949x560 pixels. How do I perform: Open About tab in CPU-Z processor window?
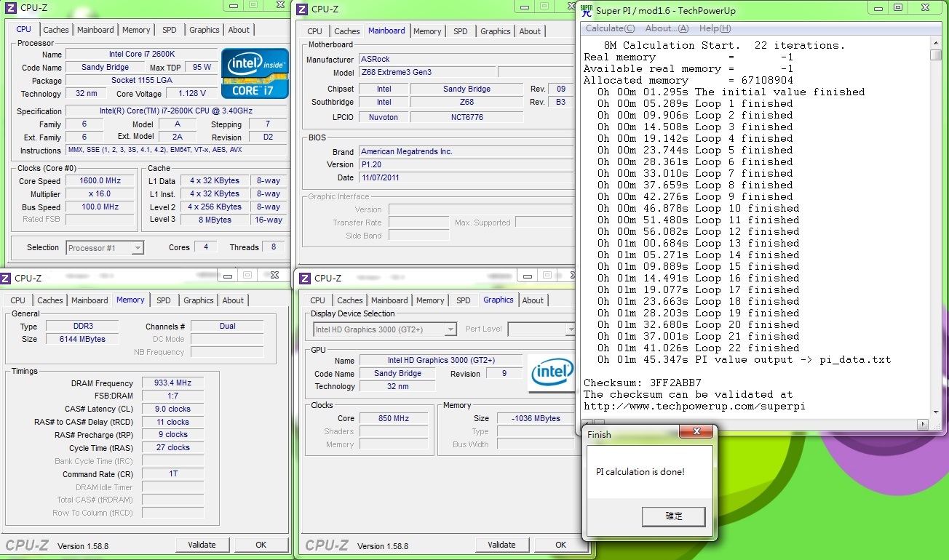click(x=239, y=30)
